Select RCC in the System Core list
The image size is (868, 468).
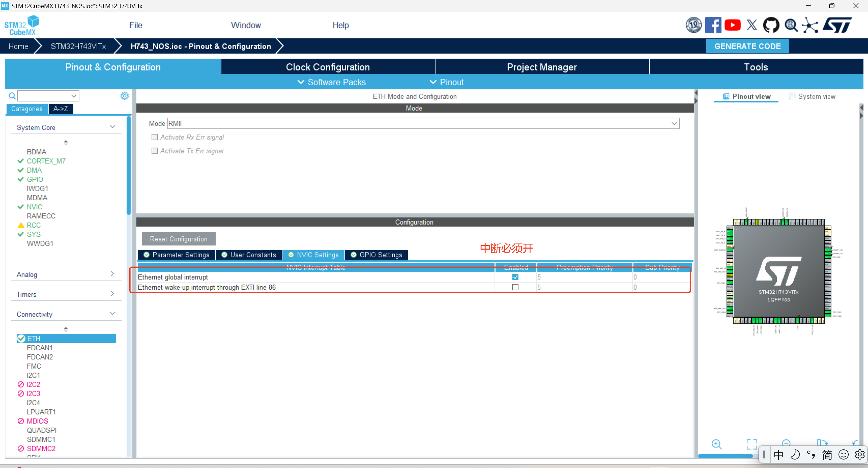point(34,225)
